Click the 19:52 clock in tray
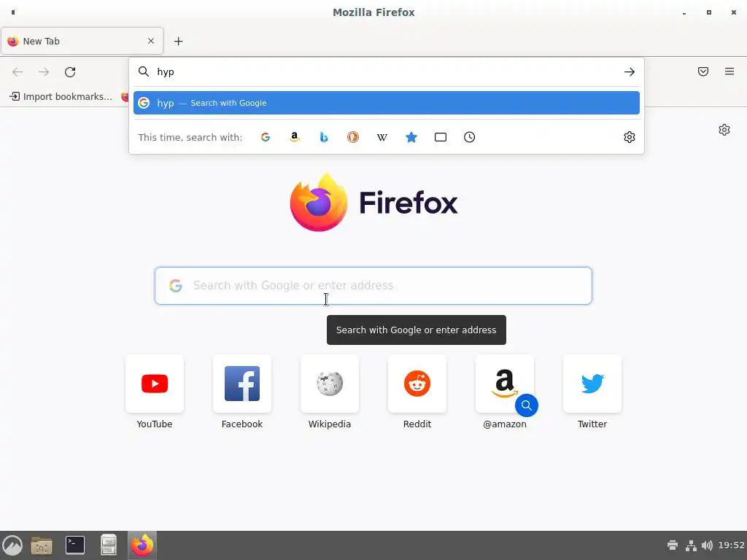Image resolution: width=747 pixels, height=560 pixels. click(731, 545)
